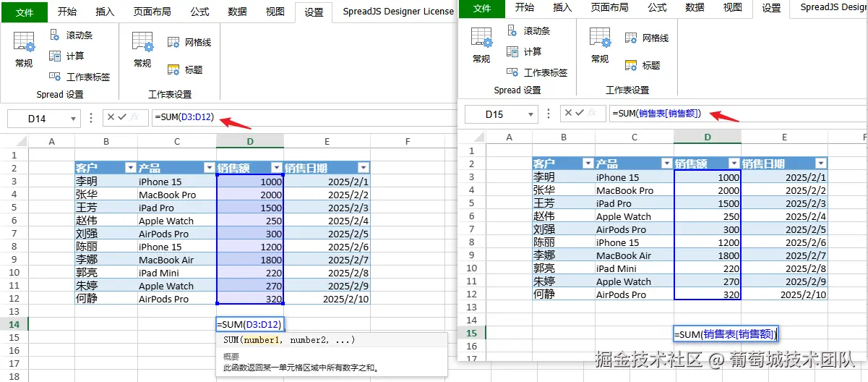The image size is (868, 382).
Task: Switch to 视图 tab in left window
Action: [275, 12]
